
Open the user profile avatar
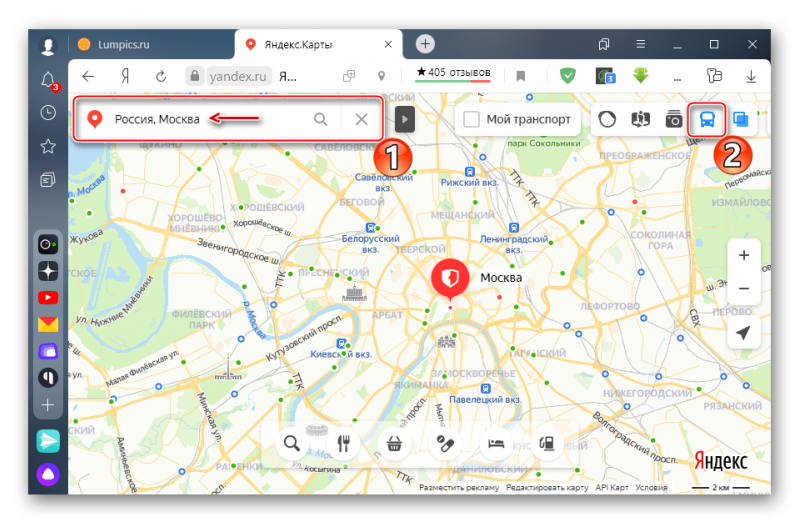[x=48, y=46]
